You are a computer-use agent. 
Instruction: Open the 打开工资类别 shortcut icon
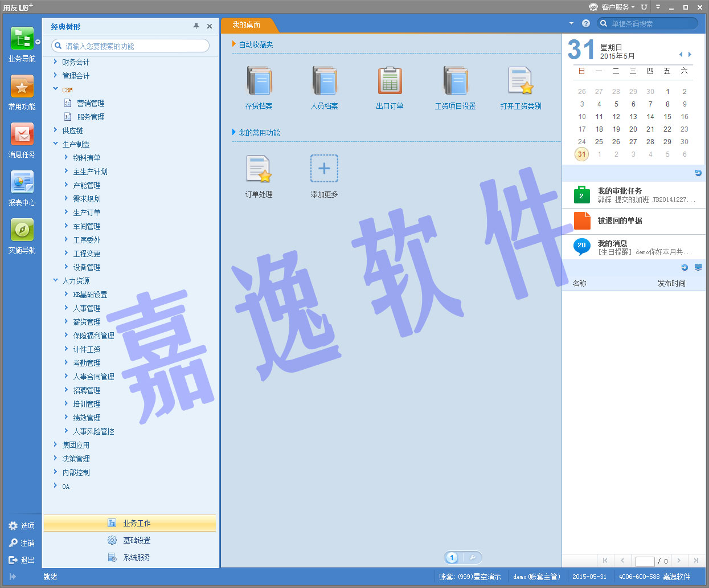[x=521, y=80]
